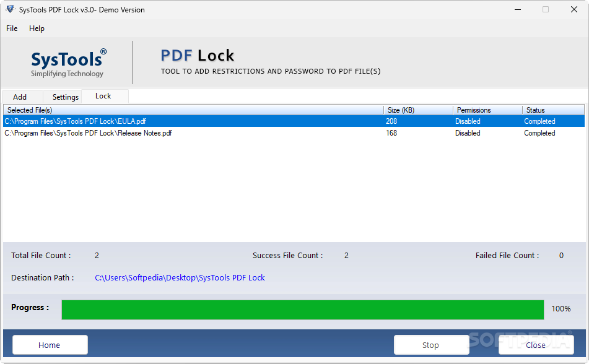Close the window with the X icon
This screenshot has height=364, width=589.
click(x=574, y=9)
